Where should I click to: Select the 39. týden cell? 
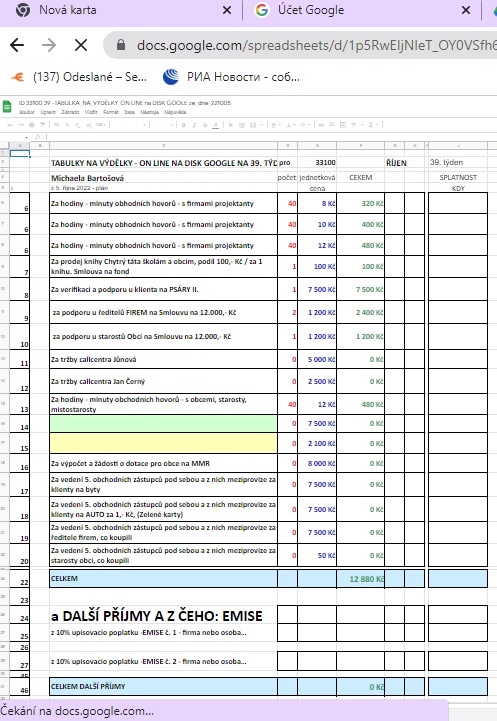457,163
